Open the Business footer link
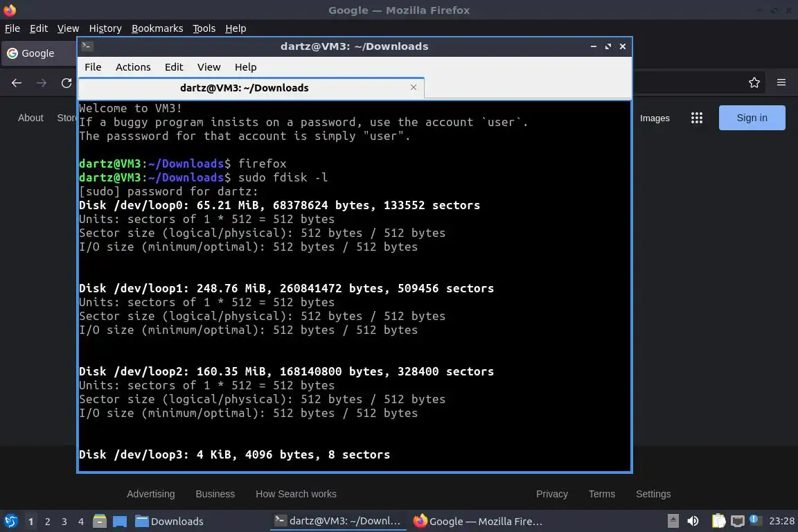This screenshot has height=532, width=798. tap(215, 494)
